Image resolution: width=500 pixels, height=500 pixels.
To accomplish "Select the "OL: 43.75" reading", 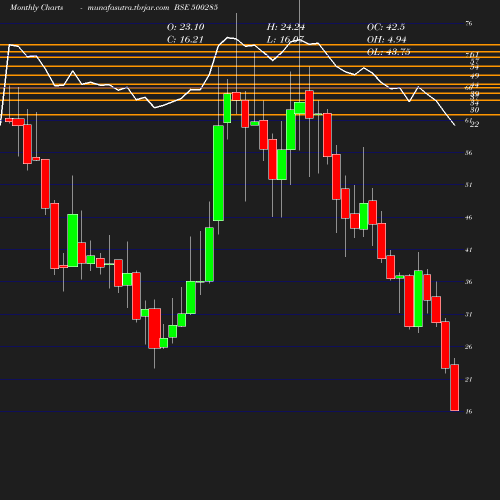I will click(x=388, y=52).
